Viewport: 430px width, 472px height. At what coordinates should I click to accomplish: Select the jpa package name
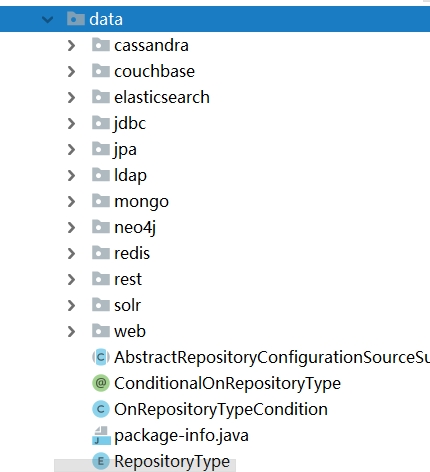[x=125, y=150]
